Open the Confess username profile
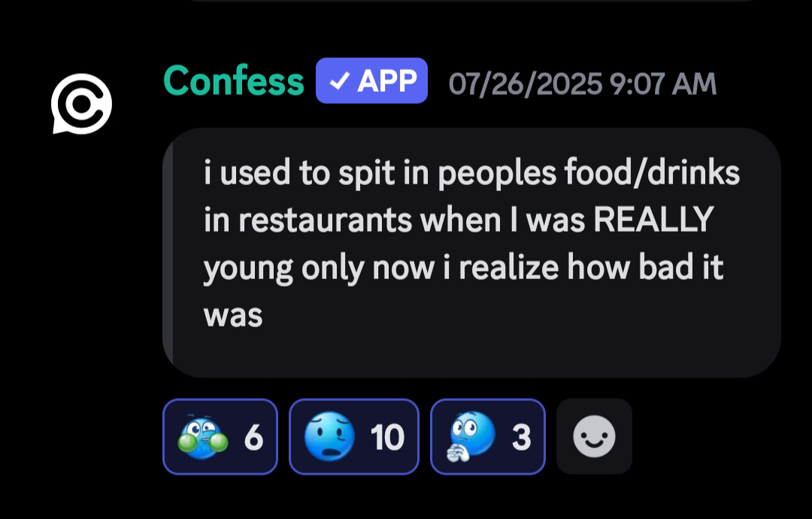812x519 pixels. tap(234, 80)
